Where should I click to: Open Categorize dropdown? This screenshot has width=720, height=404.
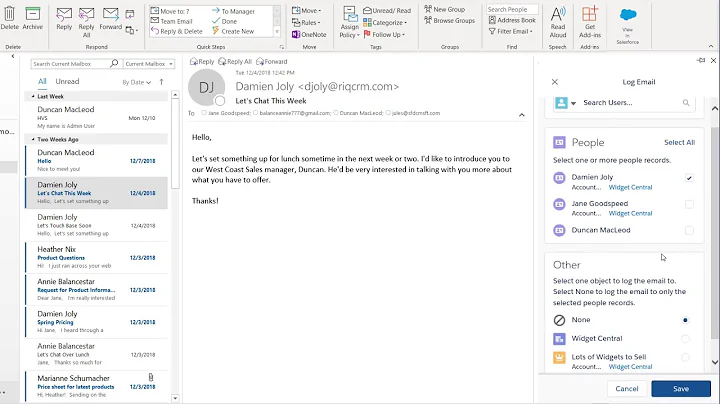[x=385, y=22]
